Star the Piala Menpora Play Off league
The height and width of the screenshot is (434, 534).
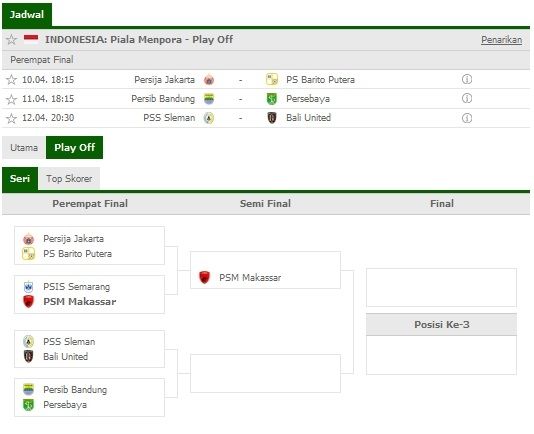(12, 40)
